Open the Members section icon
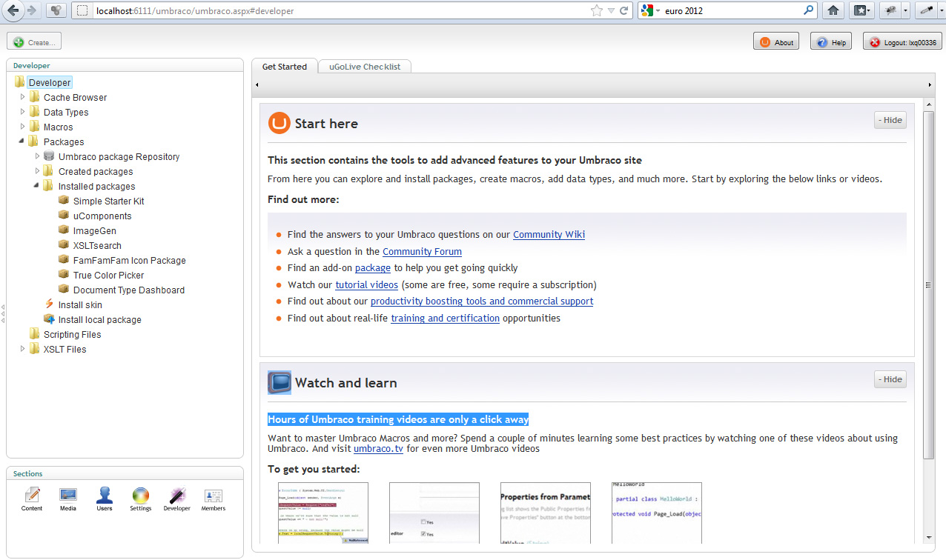 (x=214, y=495)
